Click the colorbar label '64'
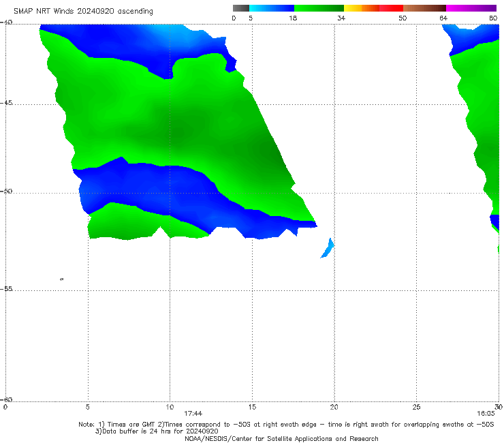Screen dimensions: 504x443 pos(443,18)
